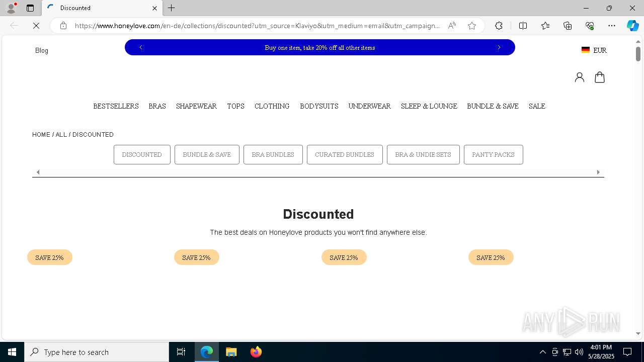Select the BRA & UNDIE SETS button
Image resolution: width=644 pixels, height=362 pixels.
click(x=423, y=154)
